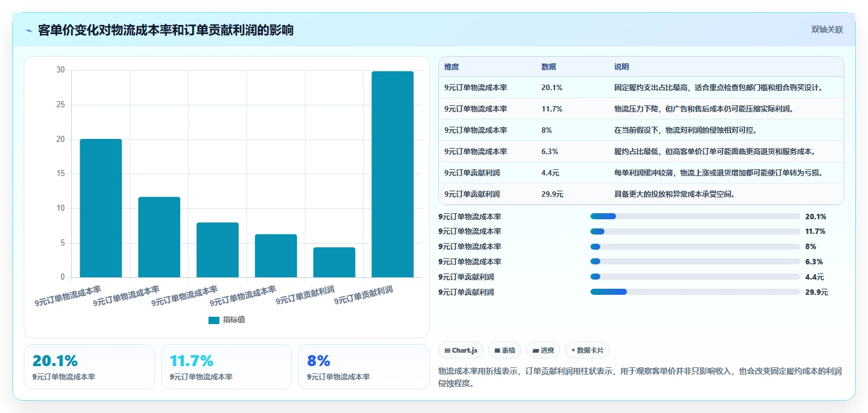Click the progress bar labeled 29.9元
Screen dimensions: 868x413
(695, 292)
